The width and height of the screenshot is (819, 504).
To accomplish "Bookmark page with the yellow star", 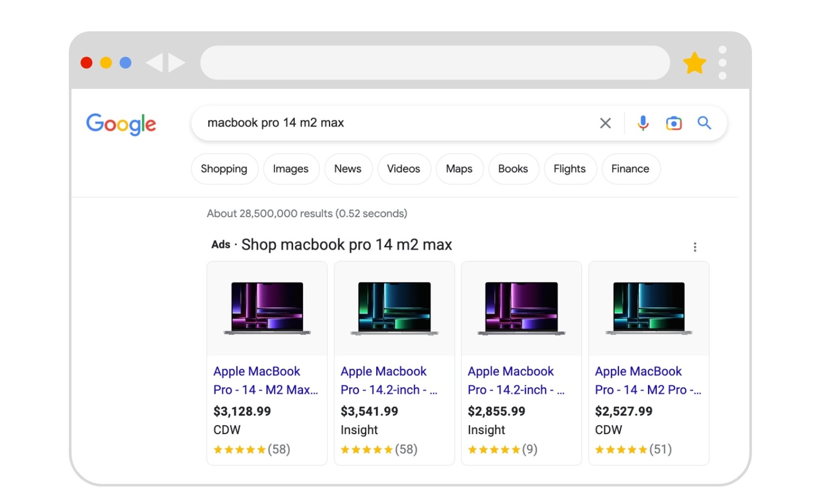I will [x=695, y=63].
